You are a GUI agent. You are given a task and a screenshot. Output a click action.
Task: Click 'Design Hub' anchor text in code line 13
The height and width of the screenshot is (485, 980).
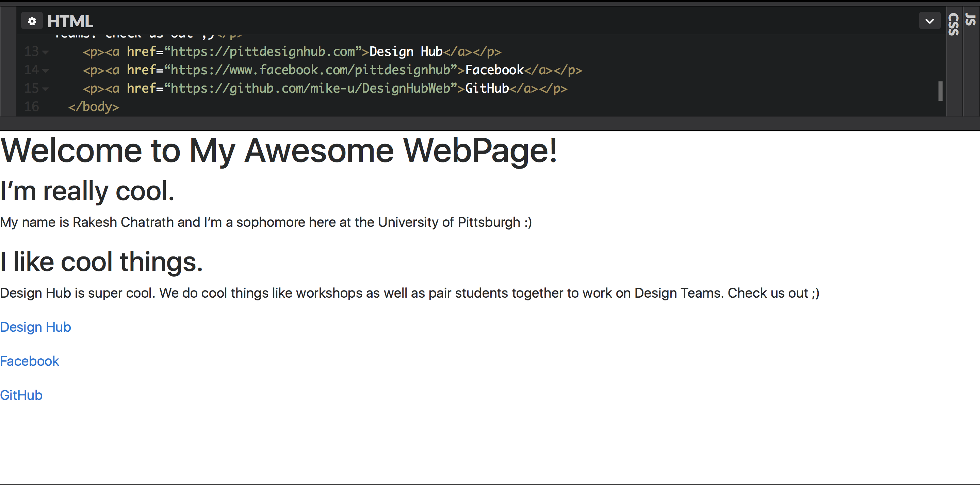click(x=406, y=51)
